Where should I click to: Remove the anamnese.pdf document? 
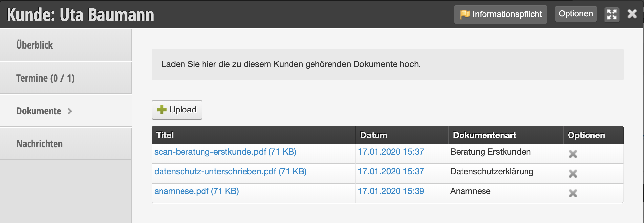tap(573, 193)
